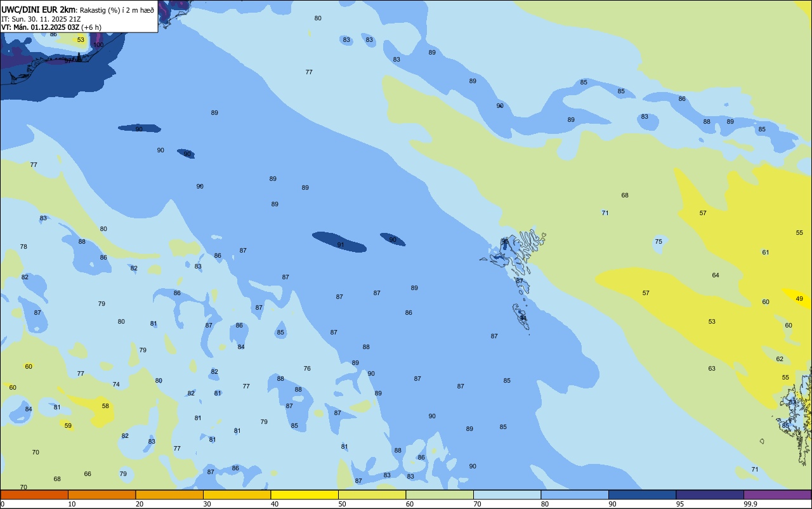Select the 'IT: Sun. 30. 11. 2025 21Z' line
This screenshot has width=812, height=509.
coord(41,18)
